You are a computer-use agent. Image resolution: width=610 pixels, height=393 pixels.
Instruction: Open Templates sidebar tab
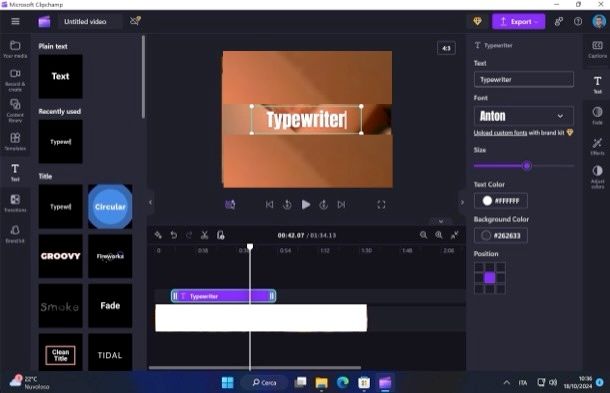[15, 142]
